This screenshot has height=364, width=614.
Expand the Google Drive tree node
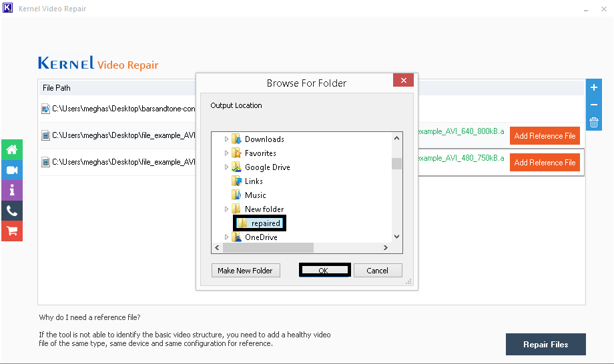226,167
